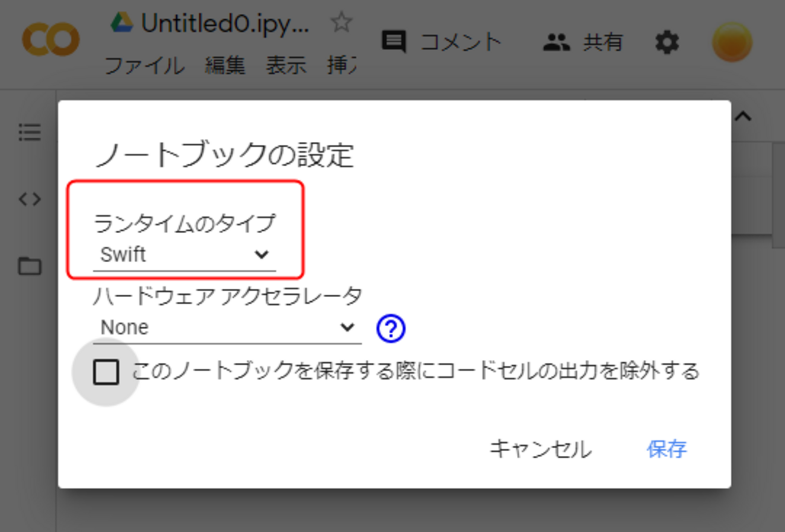Click the user account avatar
Screen dimensions: 785x532
[x=732, y=42]
